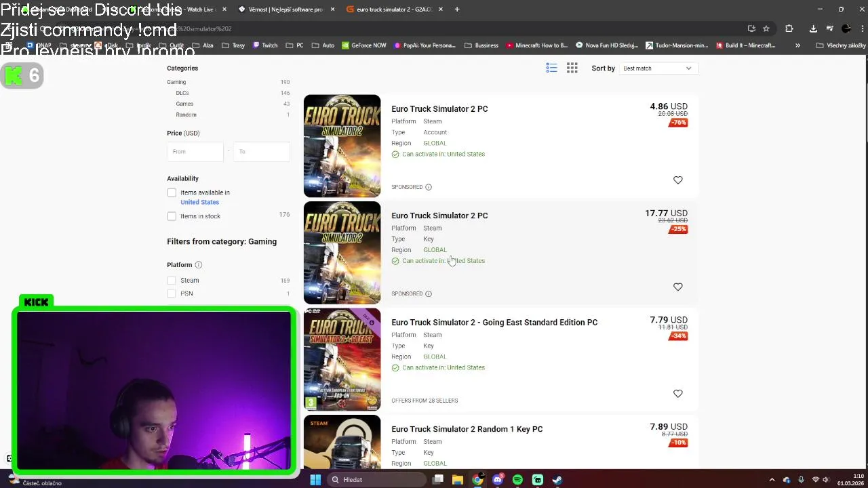This screenshot has width=868, height=488.
Task: Add the 17.77 USD Euro Truck Simulator 2 to wishlist
Action: pyautogui.click(x=677, y=287)
